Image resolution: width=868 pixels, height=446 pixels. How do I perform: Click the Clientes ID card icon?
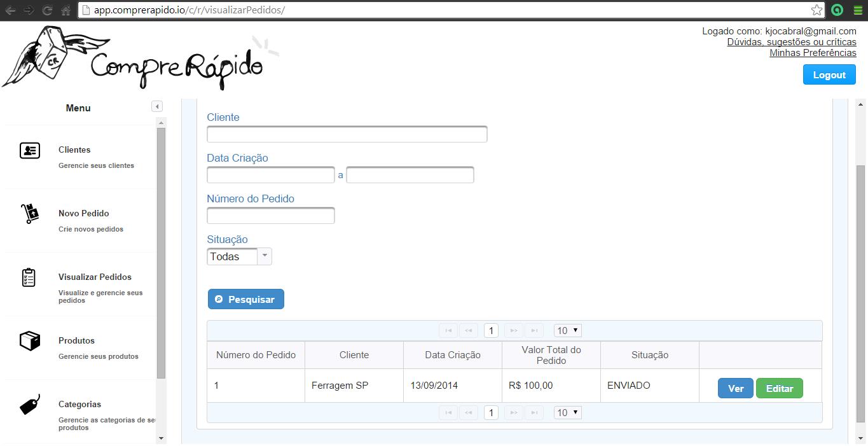coord(30,151)
